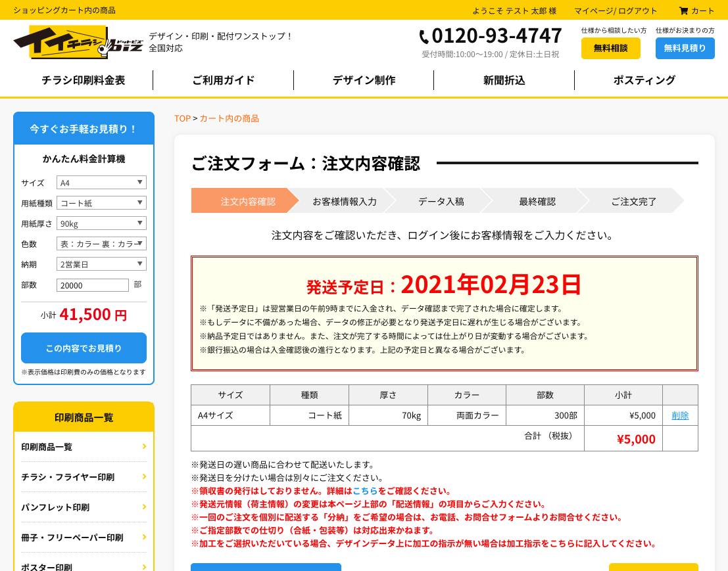Go to the 新聞折込 navigation menu item

point(504,80)
